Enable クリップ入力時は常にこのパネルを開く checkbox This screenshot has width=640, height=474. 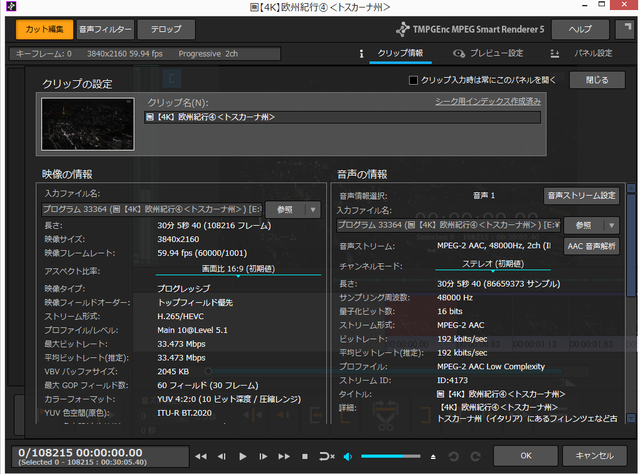click(413, 80)
